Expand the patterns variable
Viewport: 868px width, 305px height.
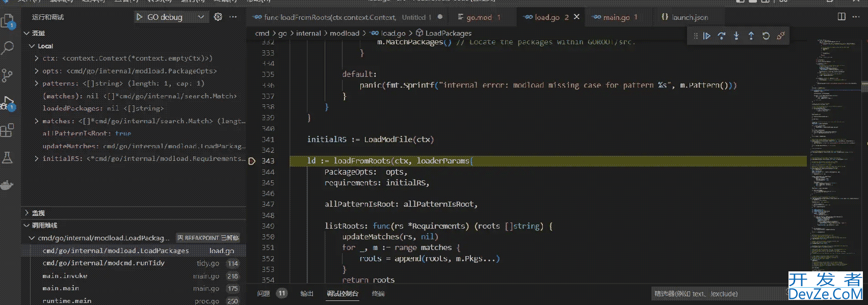point(37,83)
